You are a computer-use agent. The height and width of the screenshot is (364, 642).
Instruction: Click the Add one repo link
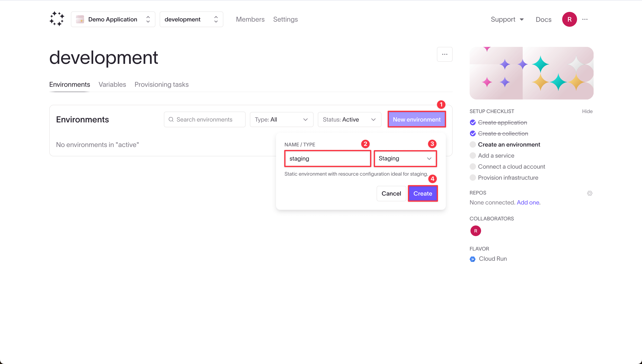coord(528,202)
